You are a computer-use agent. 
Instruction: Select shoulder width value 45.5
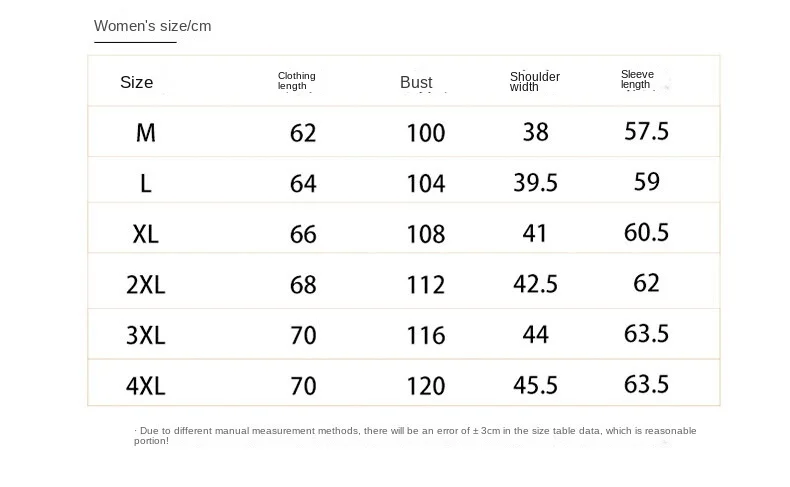pos(535,385)
